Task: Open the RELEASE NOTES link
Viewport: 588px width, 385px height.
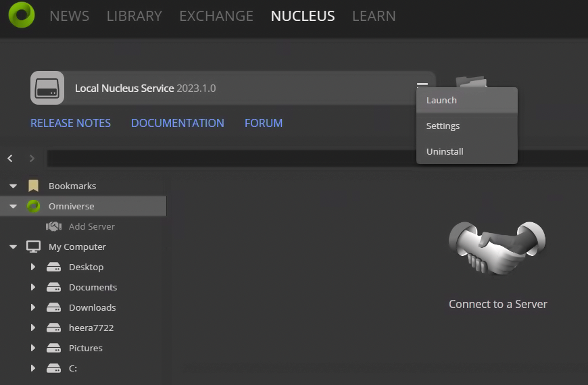Action: click(70, 123)
